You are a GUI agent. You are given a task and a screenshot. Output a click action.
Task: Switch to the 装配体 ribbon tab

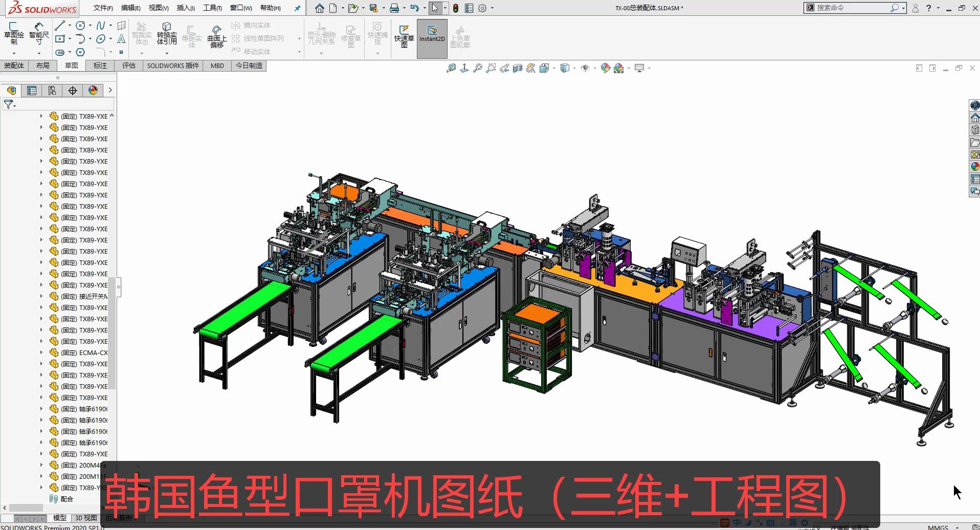pos(14,65)
